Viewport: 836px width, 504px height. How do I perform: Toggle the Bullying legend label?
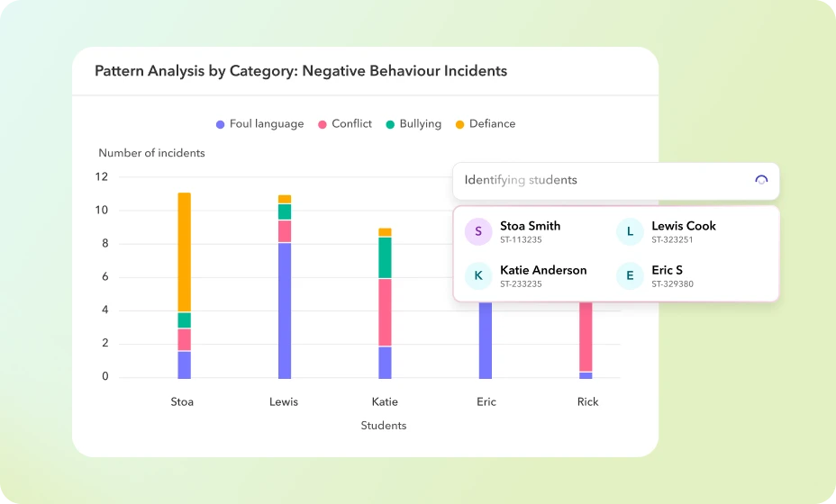point(421,124)
